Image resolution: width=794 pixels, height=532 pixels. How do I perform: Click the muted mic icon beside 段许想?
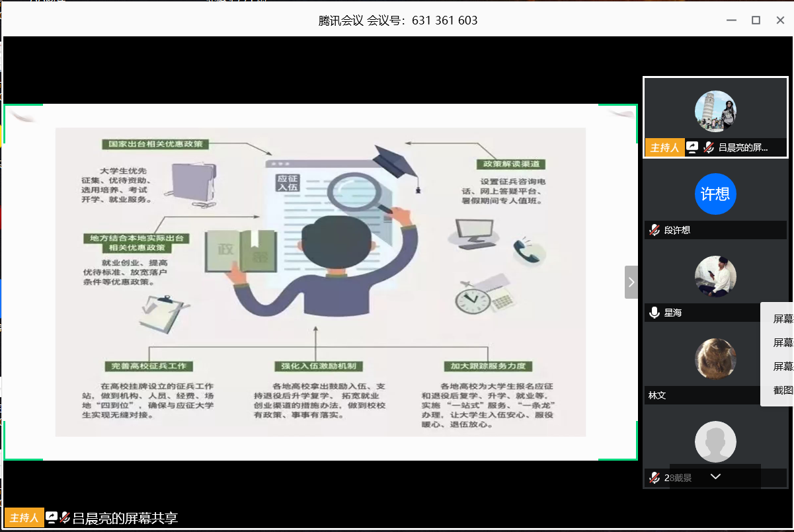pos(655,230)
